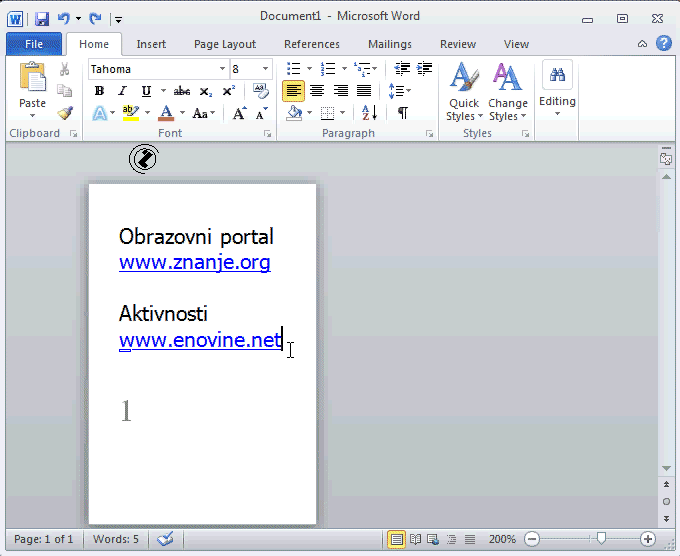The height and width of the screenshot is (556, 680).
Task: Toggle Bold formatting
Action: point(99,91)
